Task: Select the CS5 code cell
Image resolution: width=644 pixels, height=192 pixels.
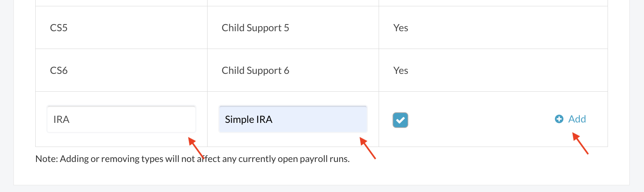Action: click(x=59, y=28)
